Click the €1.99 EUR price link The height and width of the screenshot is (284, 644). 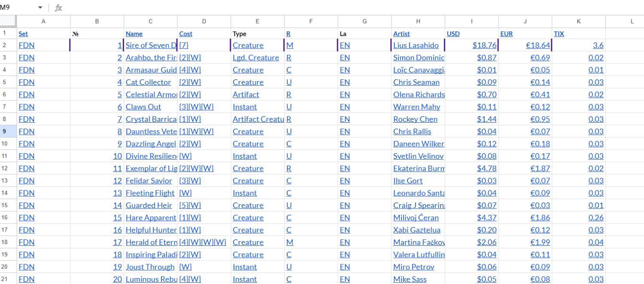pyautogui.click(x=540, y=242)
